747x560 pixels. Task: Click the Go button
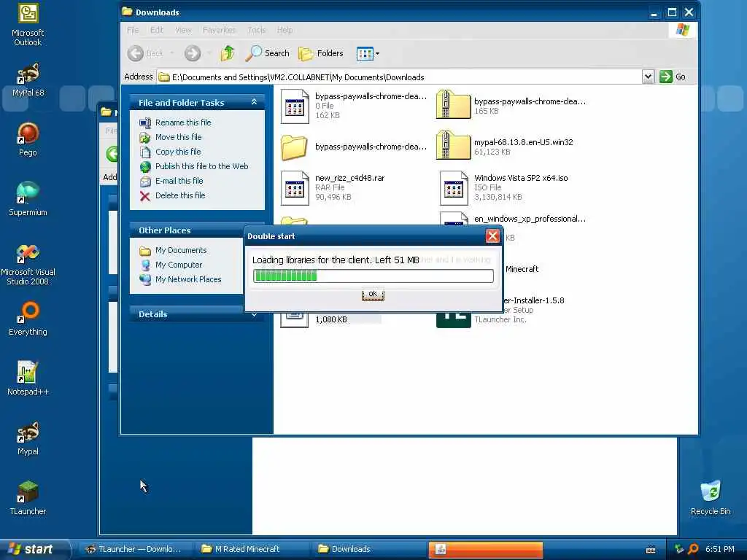pyautogui.click(x=672, y=77)
